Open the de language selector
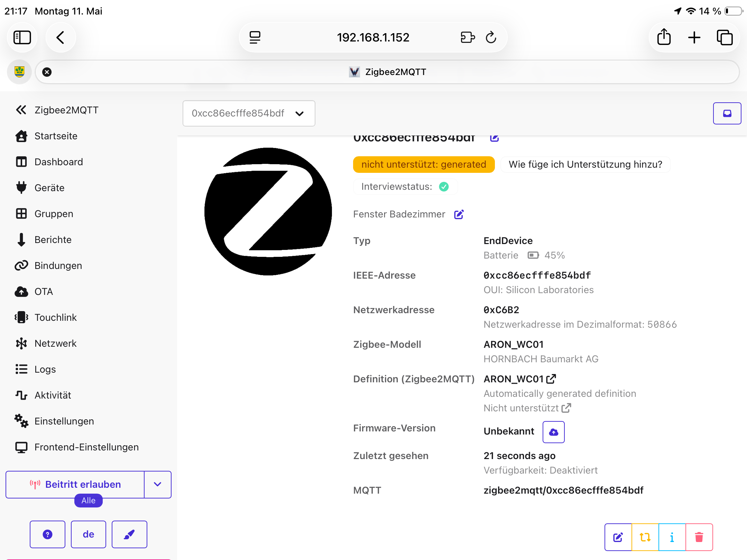 pos(89,534)
